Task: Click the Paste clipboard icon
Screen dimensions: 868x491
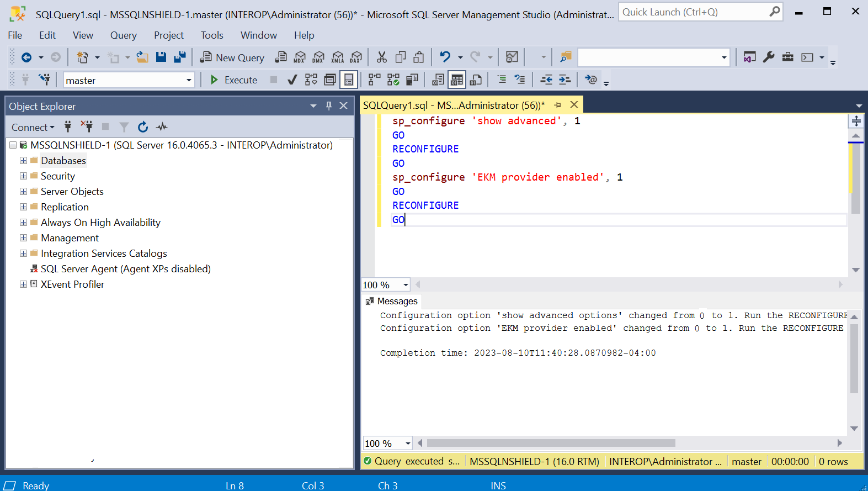Action: [419, 57]
